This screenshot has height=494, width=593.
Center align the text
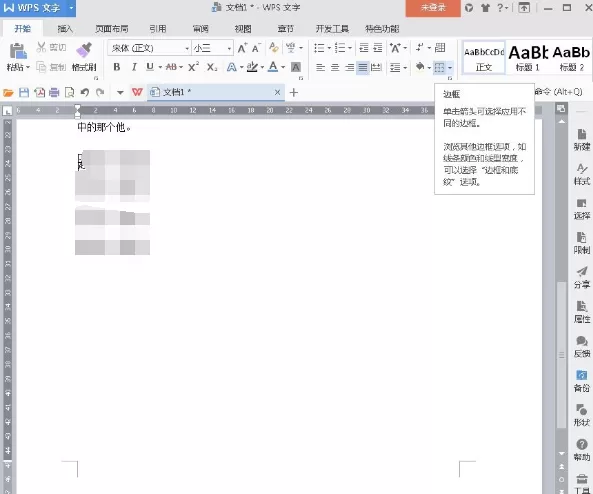click(335, 68)
